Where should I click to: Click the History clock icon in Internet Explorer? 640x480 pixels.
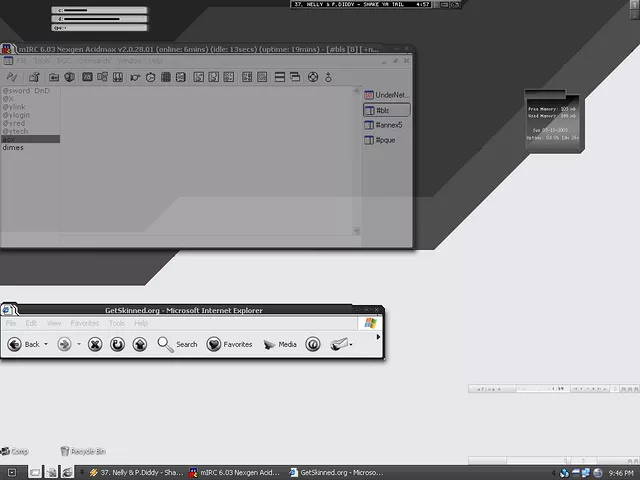tap(312, 344)
